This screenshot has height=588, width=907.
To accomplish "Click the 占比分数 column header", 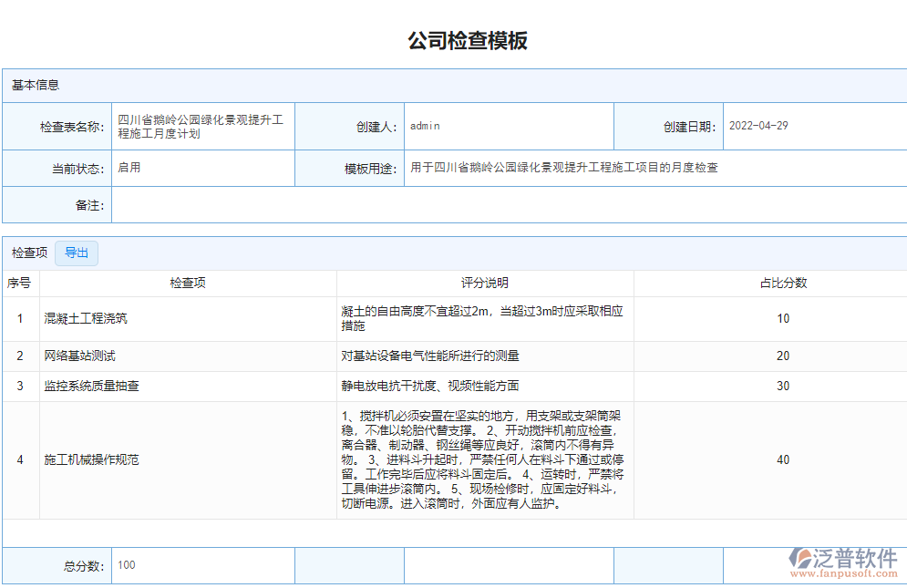I will tap(783, 283).
